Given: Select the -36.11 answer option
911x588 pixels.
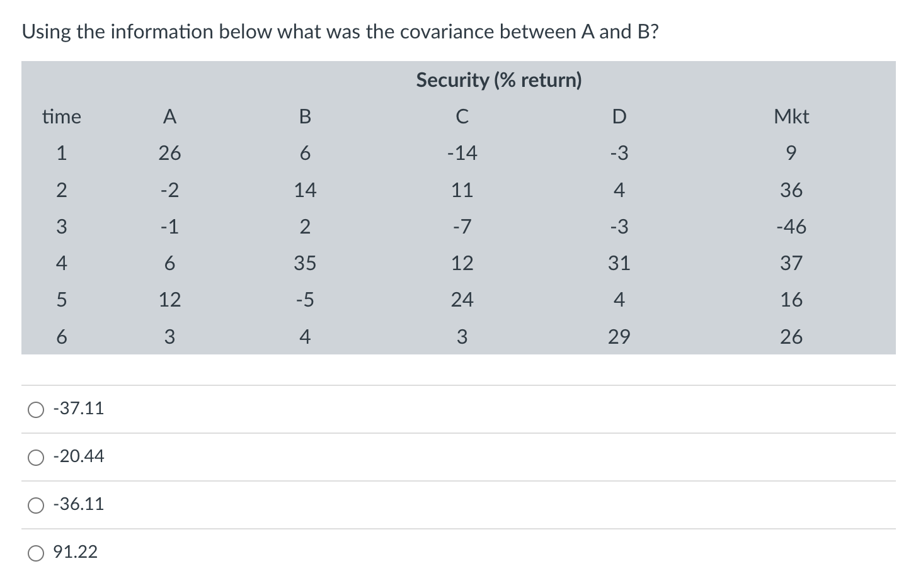Looking at the screenshot, I should pos(36,505).
